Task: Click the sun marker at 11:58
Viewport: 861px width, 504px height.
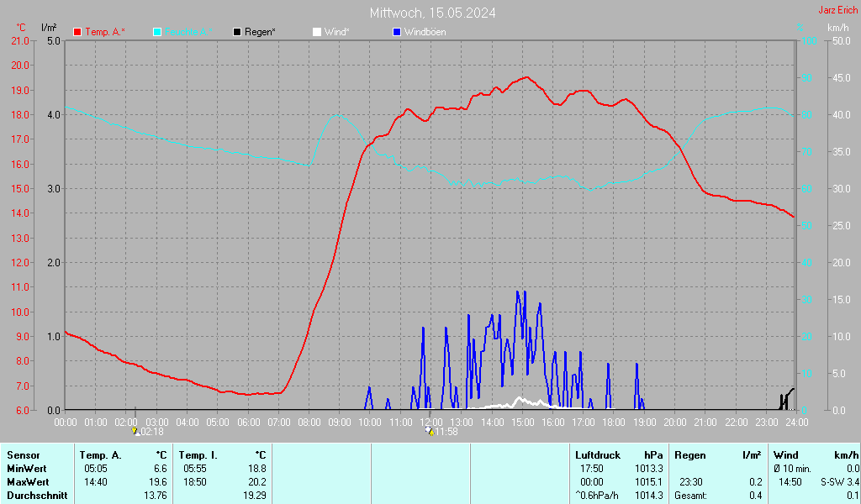Action: point(430,431)
